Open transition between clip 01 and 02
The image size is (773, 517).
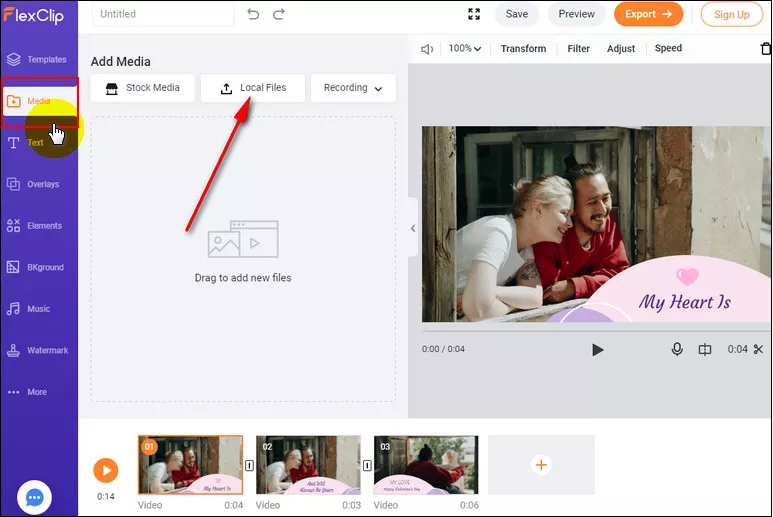click(249, 465)
